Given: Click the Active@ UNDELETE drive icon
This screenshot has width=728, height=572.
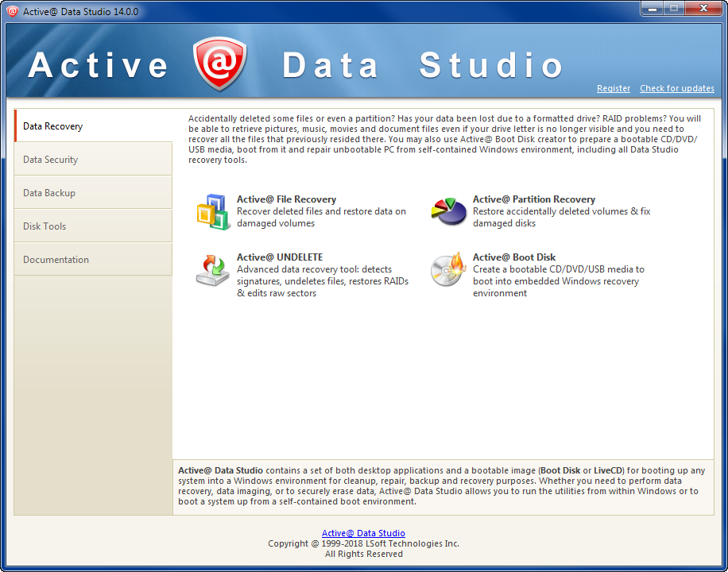Looking at the screenshot, I should pos(213,270).
